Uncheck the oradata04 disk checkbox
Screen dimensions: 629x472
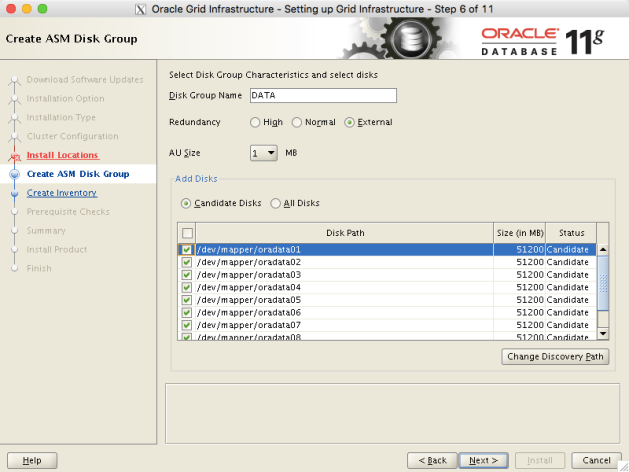coord(187,288)
